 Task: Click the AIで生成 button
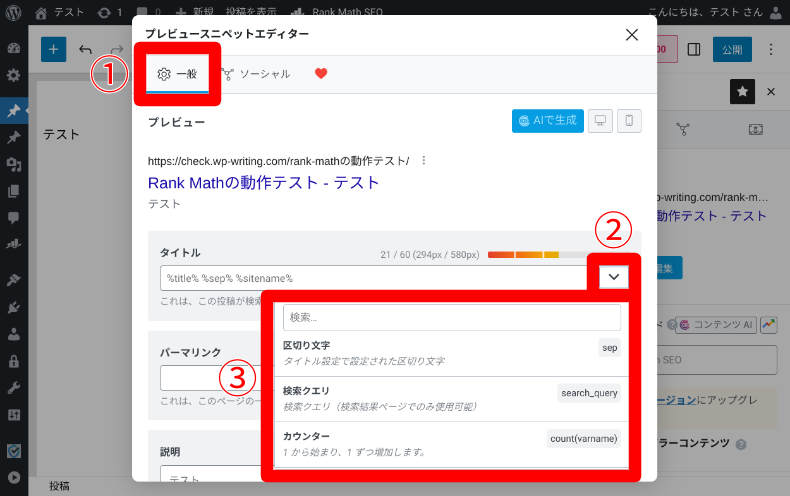click(547, 121)
